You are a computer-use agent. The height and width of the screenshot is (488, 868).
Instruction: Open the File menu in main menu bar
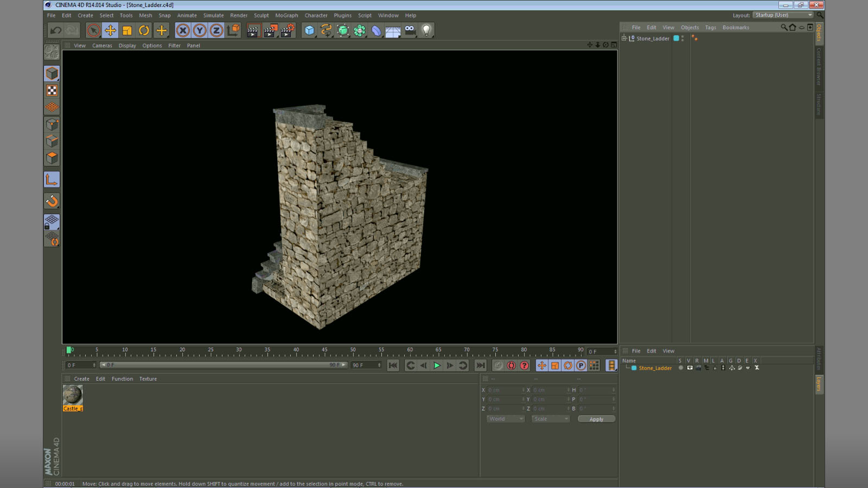pyautogui.click(x=52, y=16)
